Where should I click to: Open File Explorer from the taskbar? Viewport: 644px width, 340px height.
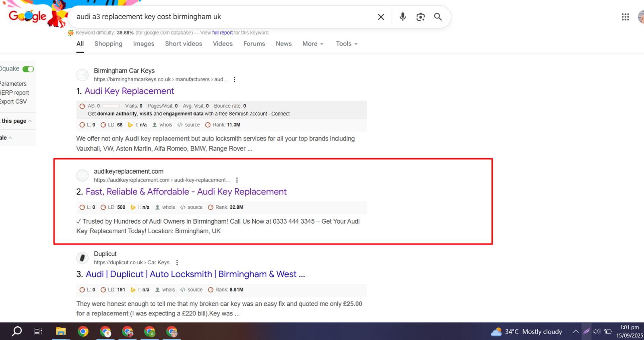click(x=61, y=332)
